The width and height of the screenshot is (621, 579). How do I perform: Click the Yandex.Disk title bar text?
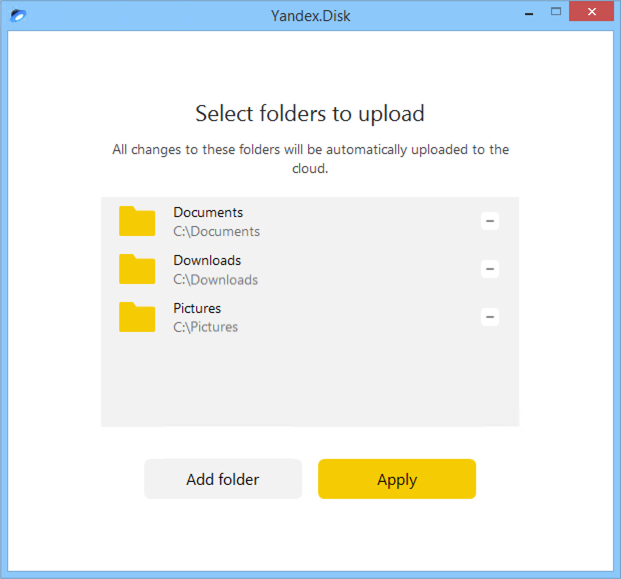click(310, 15)
